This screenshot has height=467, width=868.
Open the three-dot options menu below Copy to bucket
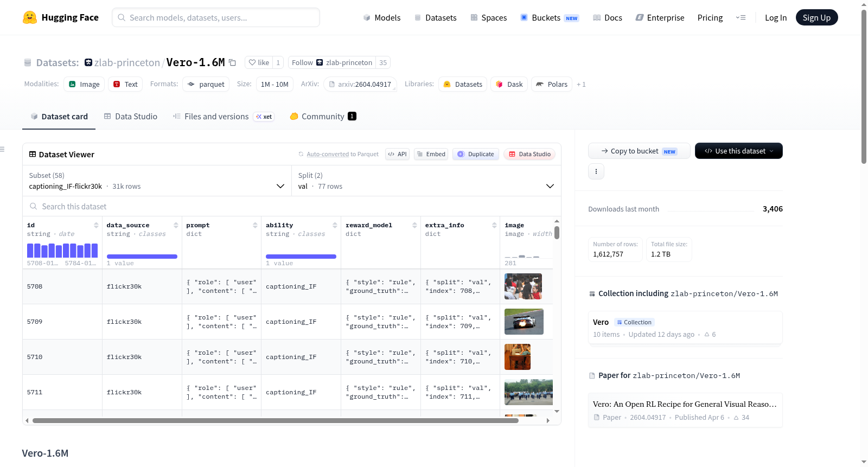[x=596, y=171]
